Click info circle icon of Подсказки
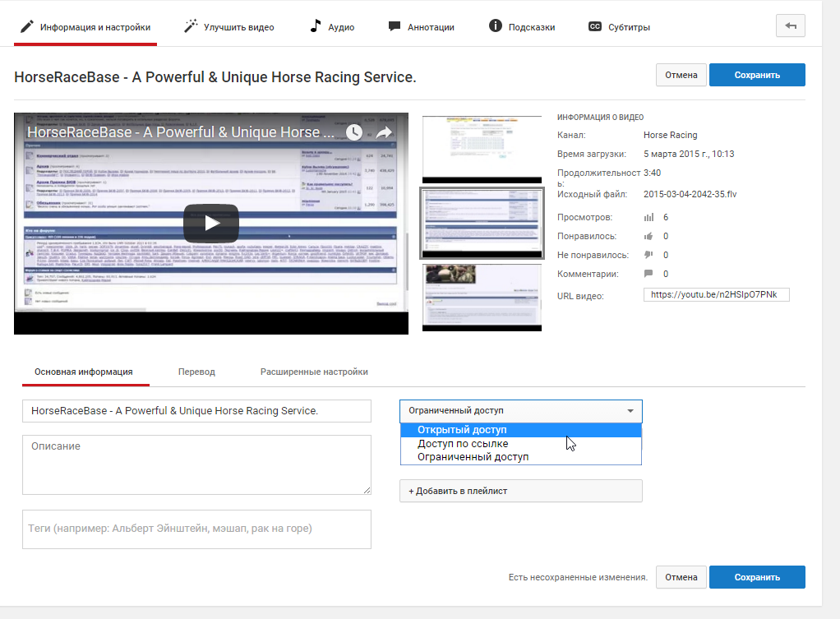This screenshot has width=840, height=619. coord(496,25)
